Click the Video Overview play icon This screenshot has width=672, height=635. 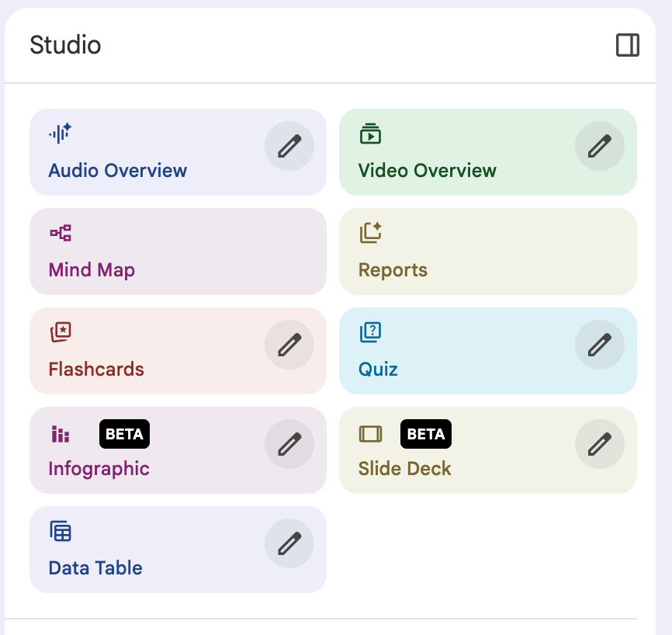coord(370,134)
